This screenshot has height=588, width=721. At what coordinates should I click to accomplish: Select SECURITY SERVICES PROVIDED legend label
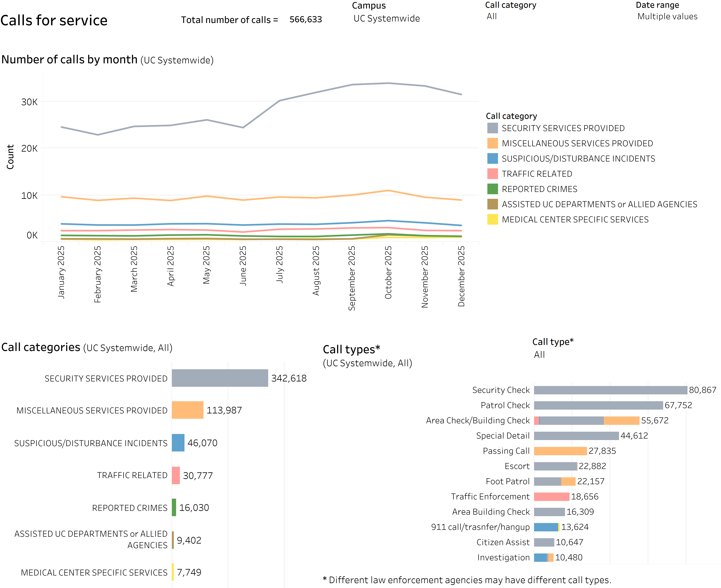coord(563,128)
